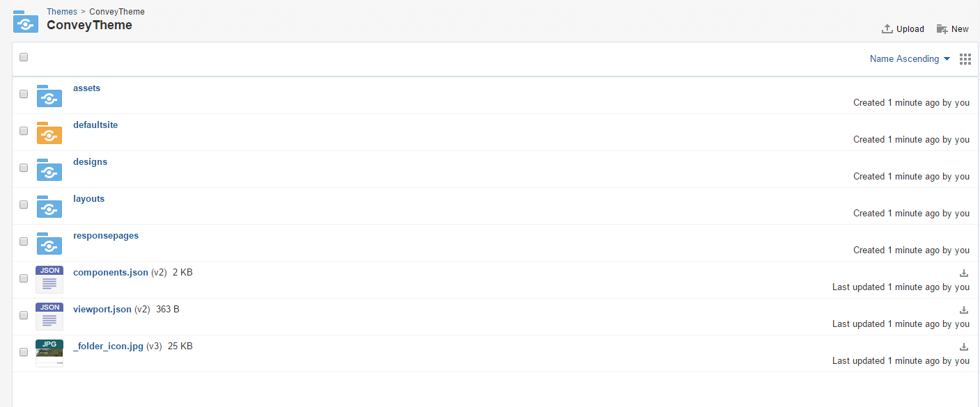This screenshot has height=407, width=980.
Task: Select the checkbox for viewport.json
Action: (24, 315)
